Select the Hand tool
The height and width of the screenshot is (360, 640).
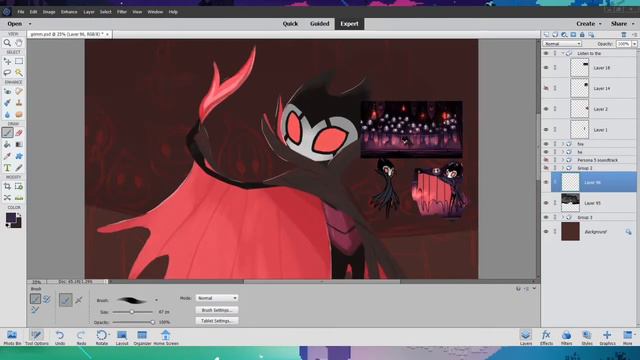(19, 42)
